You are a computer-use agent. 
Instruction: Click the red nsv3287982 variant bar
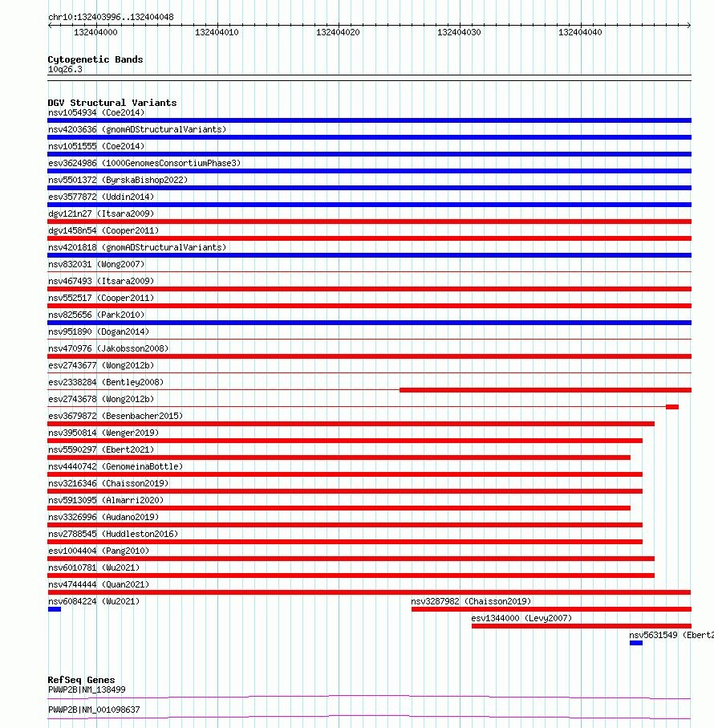point(551,609)
